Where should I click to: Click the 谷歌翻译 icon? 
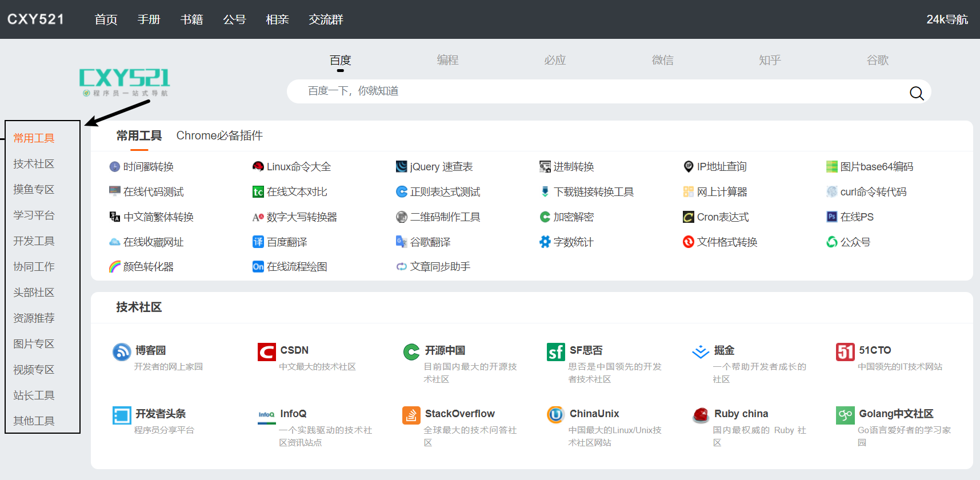pyautogui.click(x=402, y=242)
